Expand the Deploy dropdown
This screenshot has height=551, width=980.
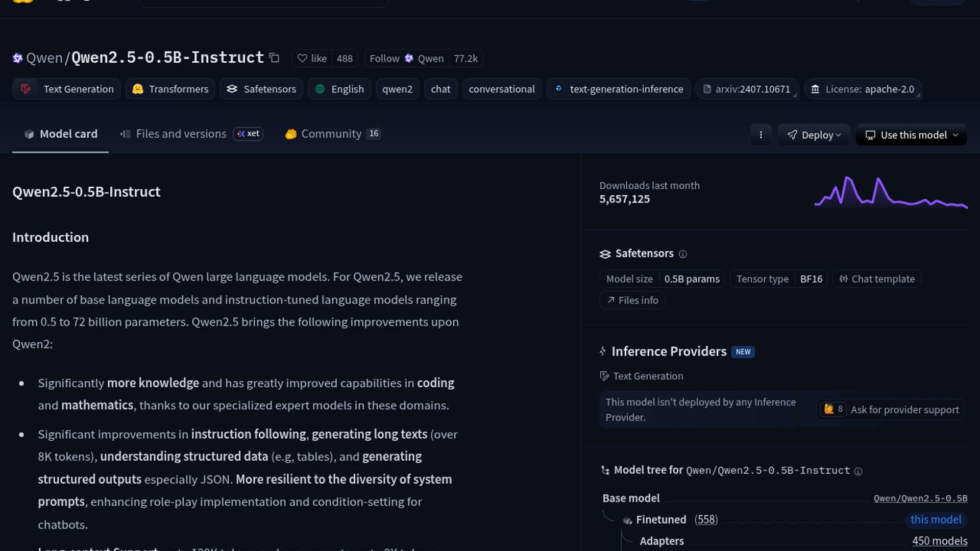[x=814, y=135]
